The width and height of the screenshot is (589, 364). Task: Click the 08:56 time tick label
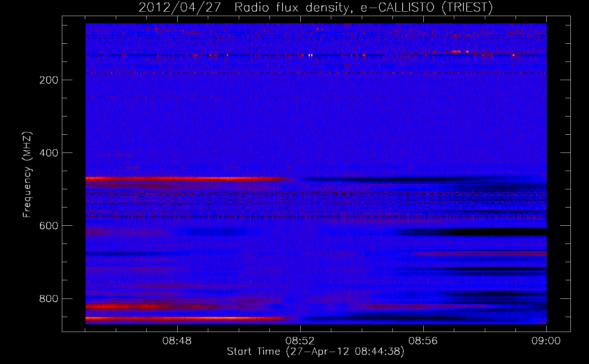(x=423, y=341)
